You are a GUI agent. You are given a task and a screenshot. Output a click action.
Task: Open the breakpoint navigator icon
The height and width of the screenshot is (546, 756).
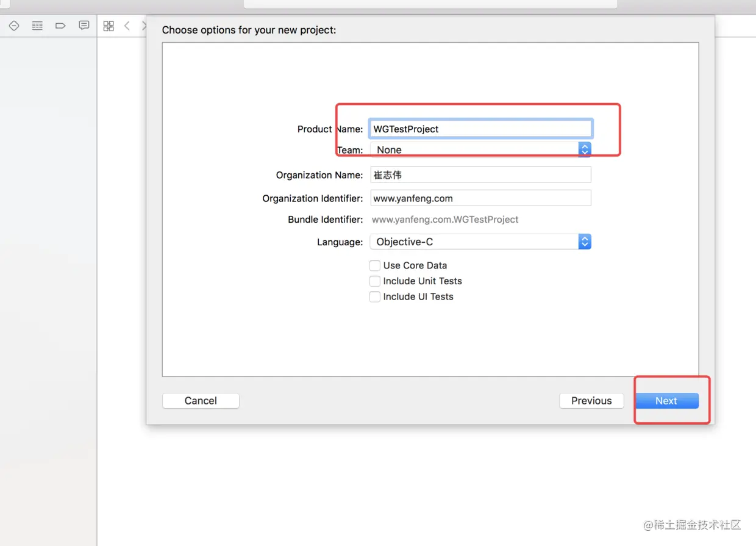click(x=14, y=26)
